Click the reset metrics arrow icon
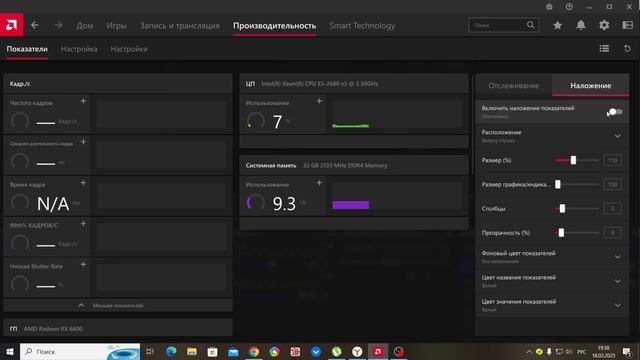Screen dimensions: 640x360 (x=627, y=49)
